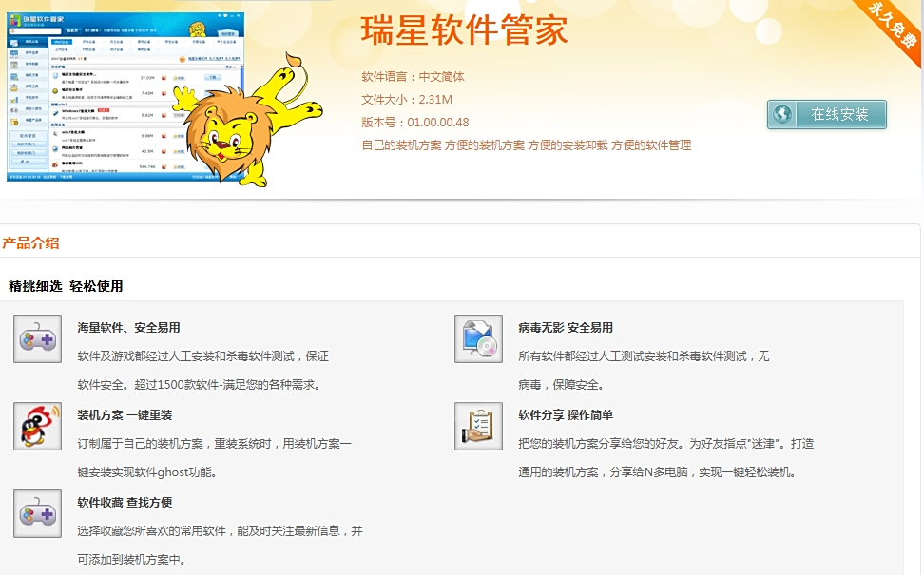Click the gamepad icon beside 海量软件、安全易用

[x=38, y=338]
